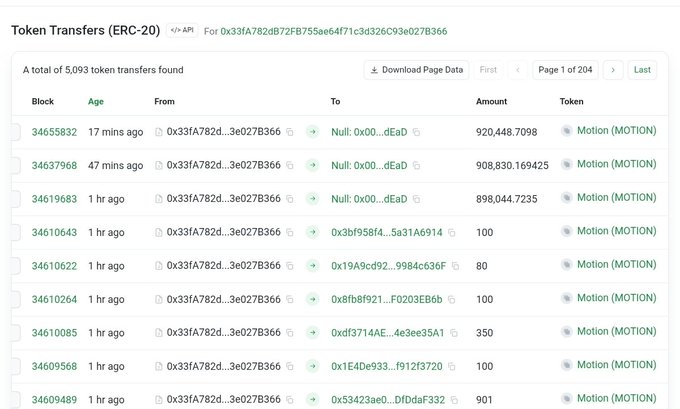Click Motion token icon in block 34610622 row

566,265
